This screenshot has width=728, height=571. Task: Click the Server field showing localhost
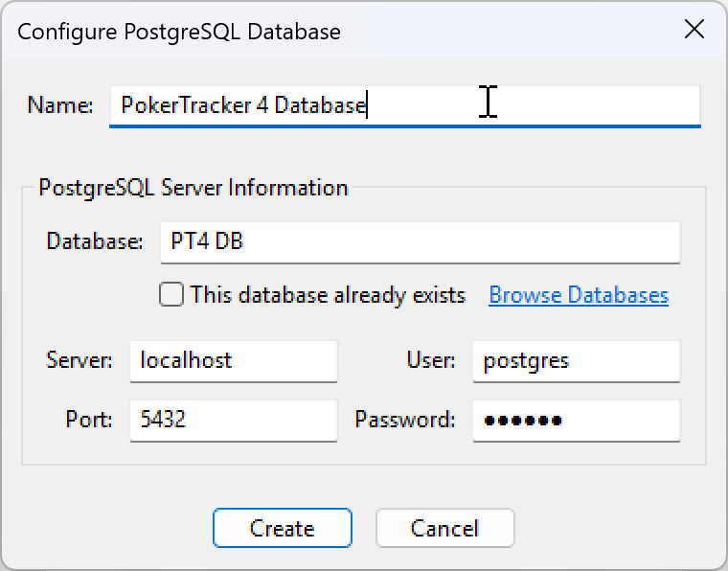(x=234, y=361)
